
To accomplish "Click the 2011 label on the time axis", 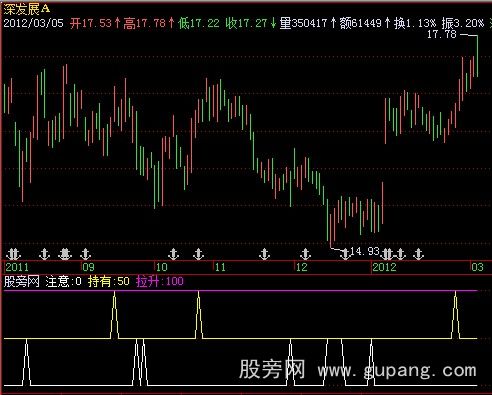I will pos(17,267).
